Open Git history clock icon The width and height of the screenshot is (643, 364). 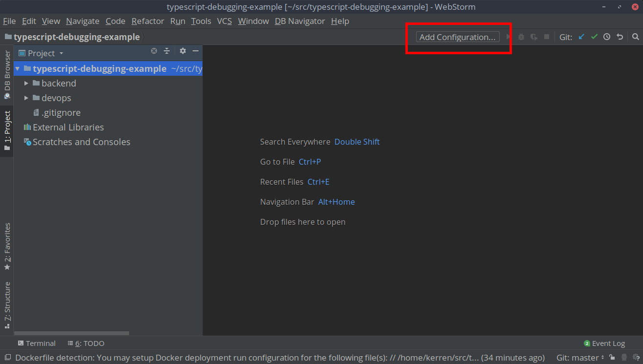point(607,37)
